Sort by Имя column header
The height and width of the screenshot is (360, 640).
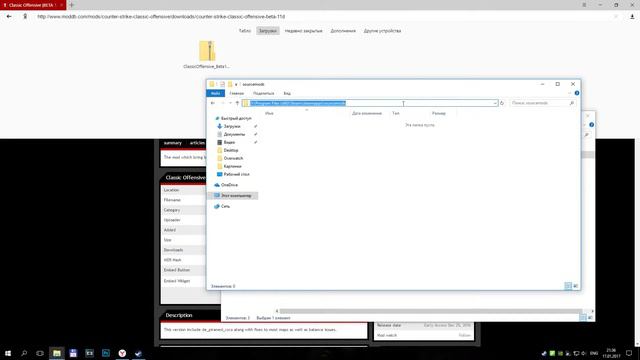click(269, 113)
